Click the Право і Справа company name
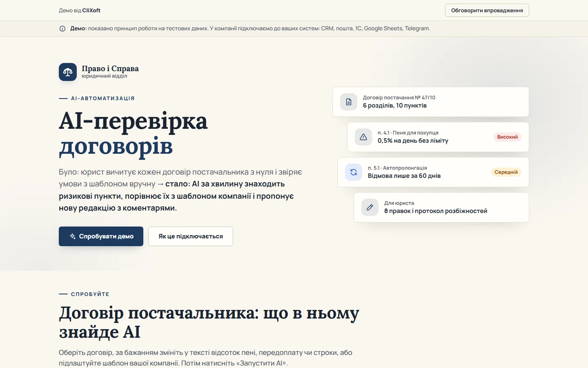The height and width of the screenshot is (368, 588). coord(110,69)
